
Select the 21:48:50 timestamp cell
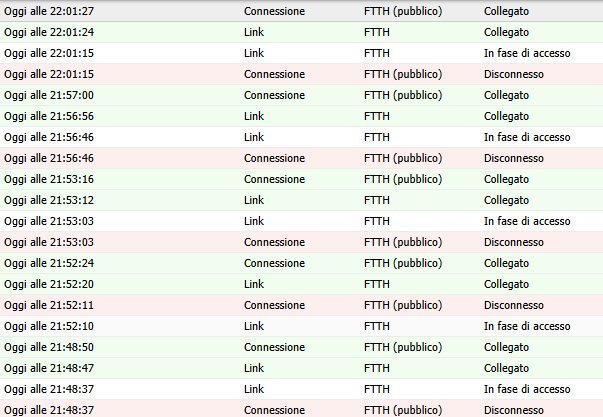[49, 346]
